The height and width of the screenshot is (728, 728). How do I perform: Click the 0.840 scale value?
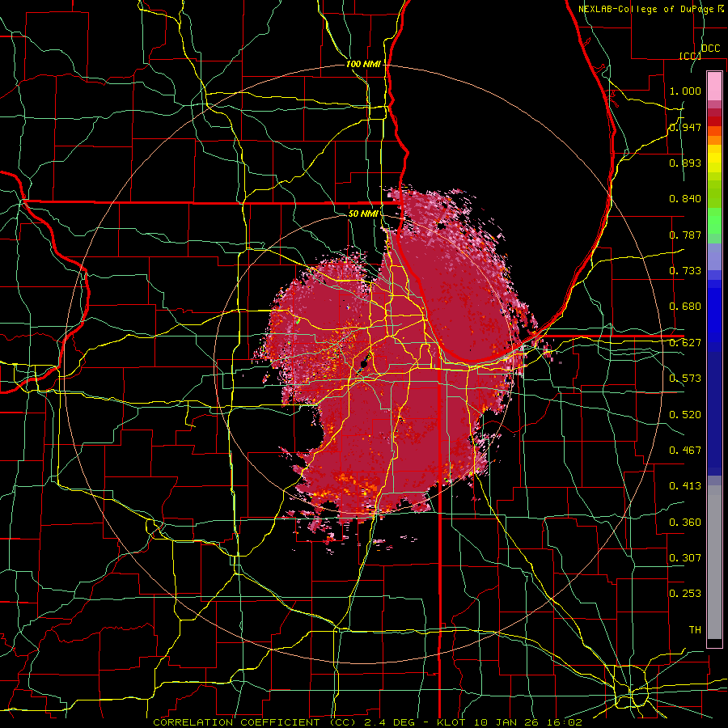685,199
